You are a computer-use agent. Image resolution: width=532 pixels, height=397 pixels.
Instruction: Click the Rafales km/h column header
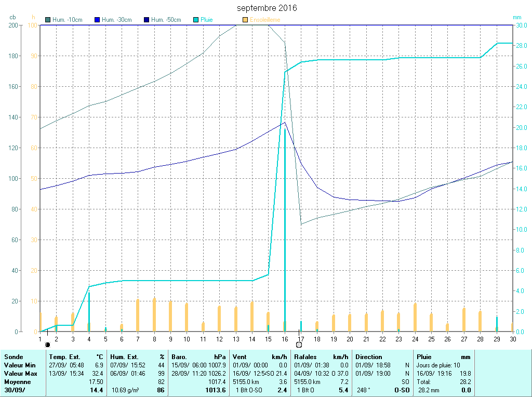(307, 357)
